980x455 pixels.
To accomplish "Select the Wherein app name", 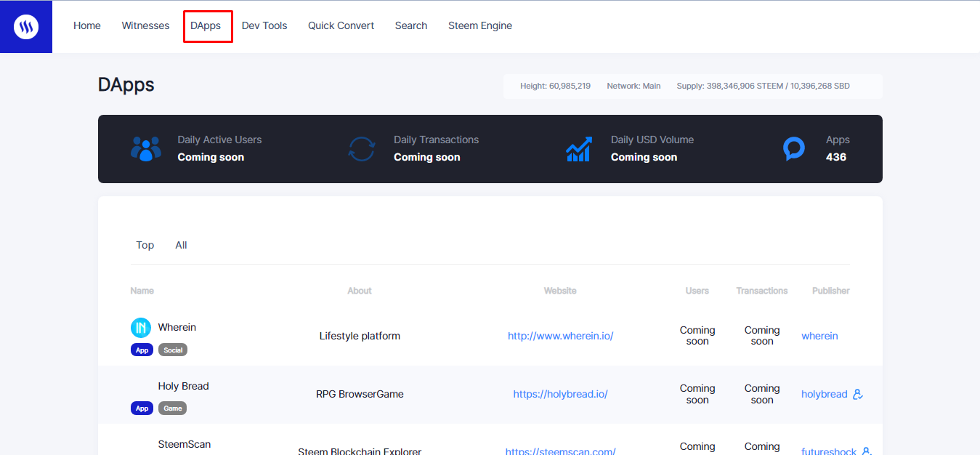I will (x=177, y=327).
